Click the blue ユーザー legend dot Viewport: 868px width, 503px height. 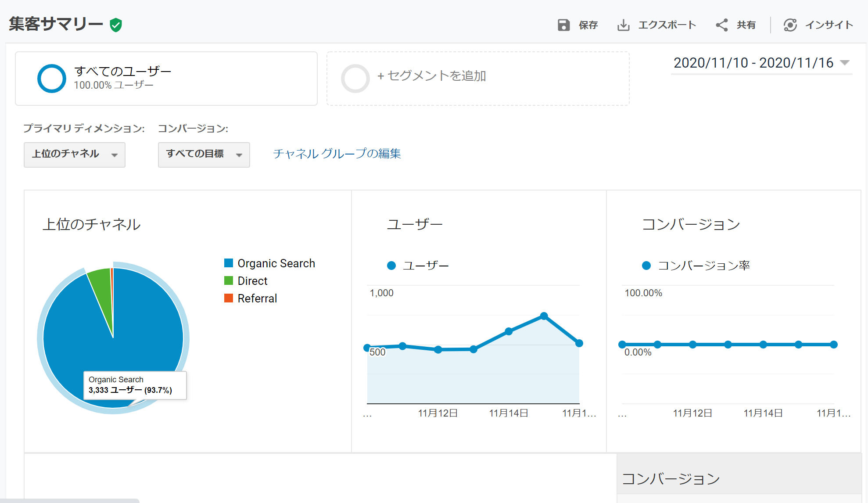click(x=391, y=265)
